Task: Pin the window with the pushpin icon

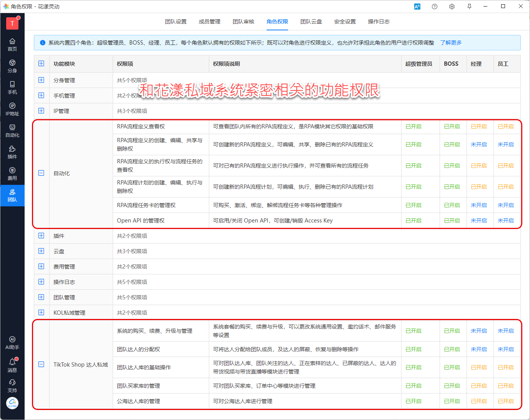Action: (x=469, y=7)
